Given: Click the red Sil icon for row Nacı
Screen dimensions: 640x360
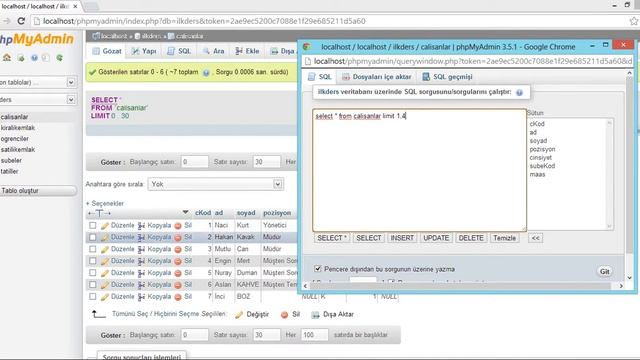Looking at the screenshot, I should coord(178,226).
